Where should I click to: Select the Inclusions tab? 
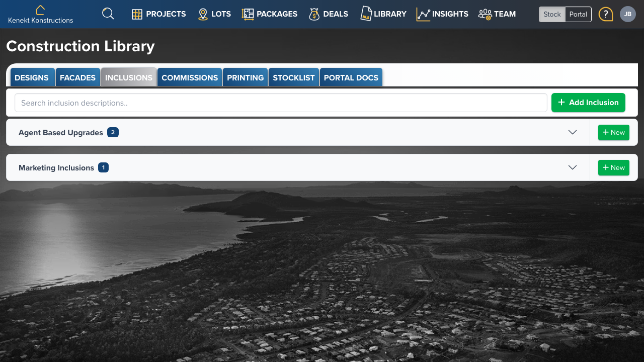click(129, 77)
